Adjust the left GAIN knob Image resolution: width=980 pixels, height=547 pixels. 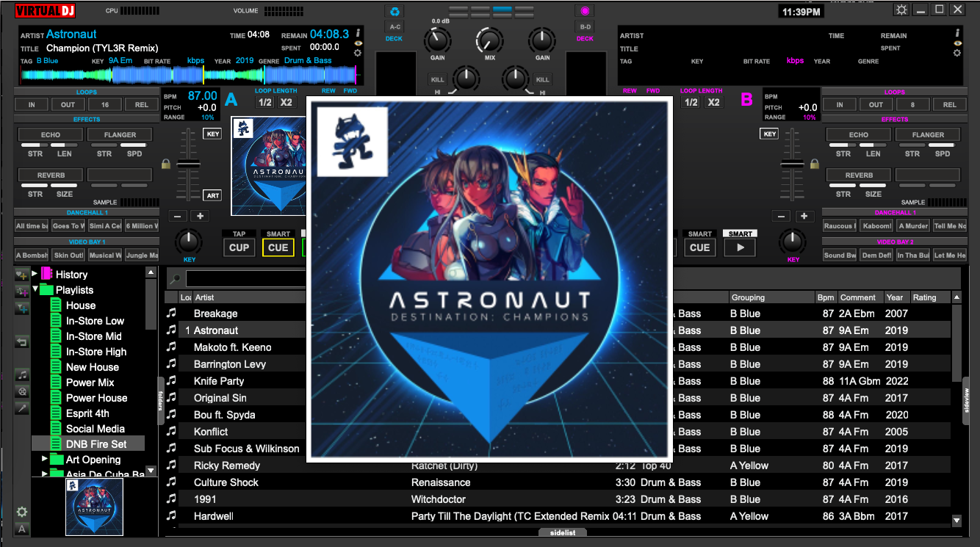[438, 39]
